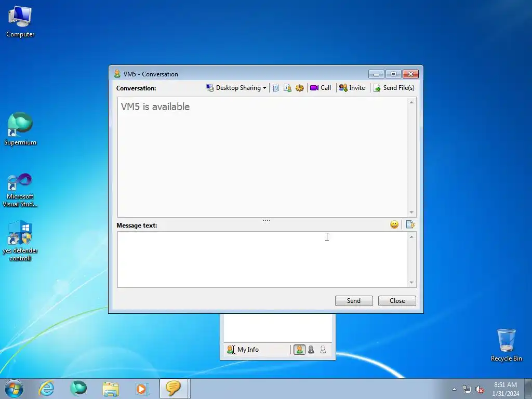This screenshot has height=399, width=532.
Task: Click Send File(s) in the toolbar
Action: (x=394, y=88)
